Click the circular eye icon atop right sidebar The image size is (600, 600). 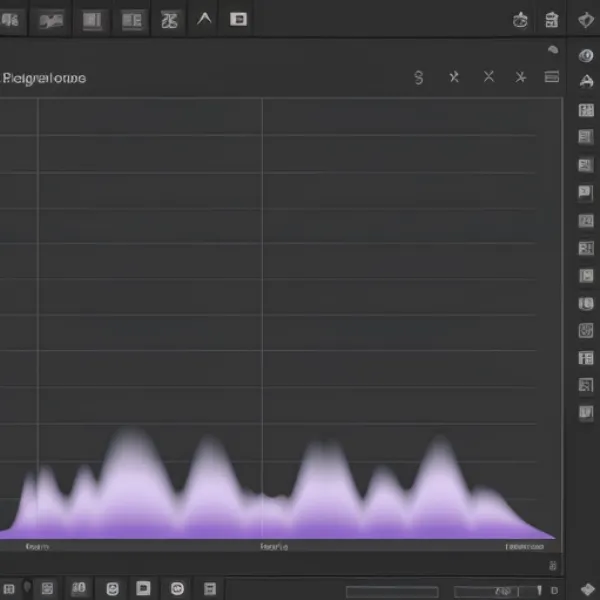[586, 55]
